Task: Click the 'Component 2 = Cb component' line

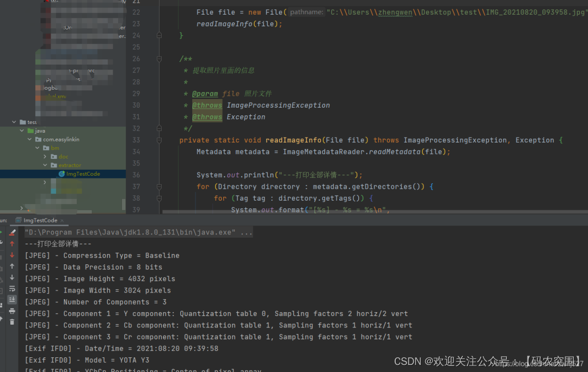Action: (219, 325)
